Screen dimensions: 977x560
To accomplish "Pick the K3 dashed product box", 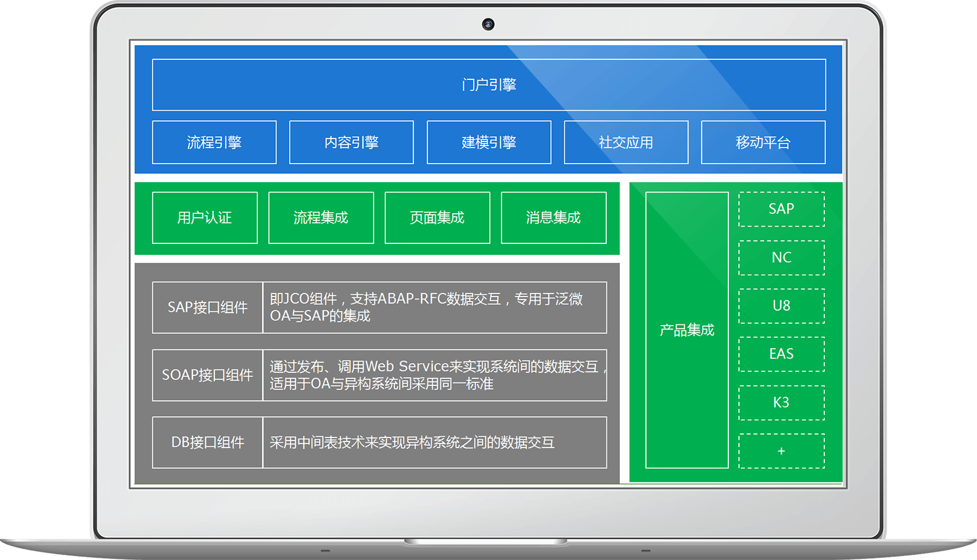I will (x=781, y=403).
